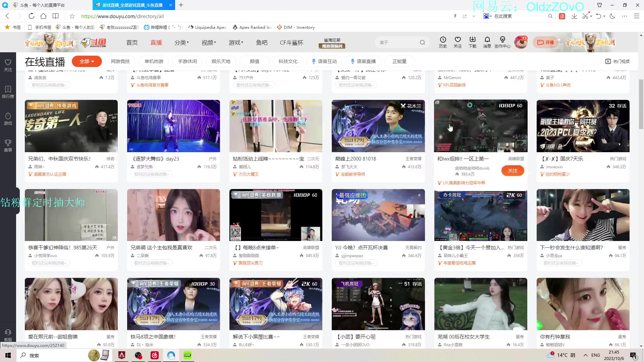Select 鱼吧 in top navigation

262,43
